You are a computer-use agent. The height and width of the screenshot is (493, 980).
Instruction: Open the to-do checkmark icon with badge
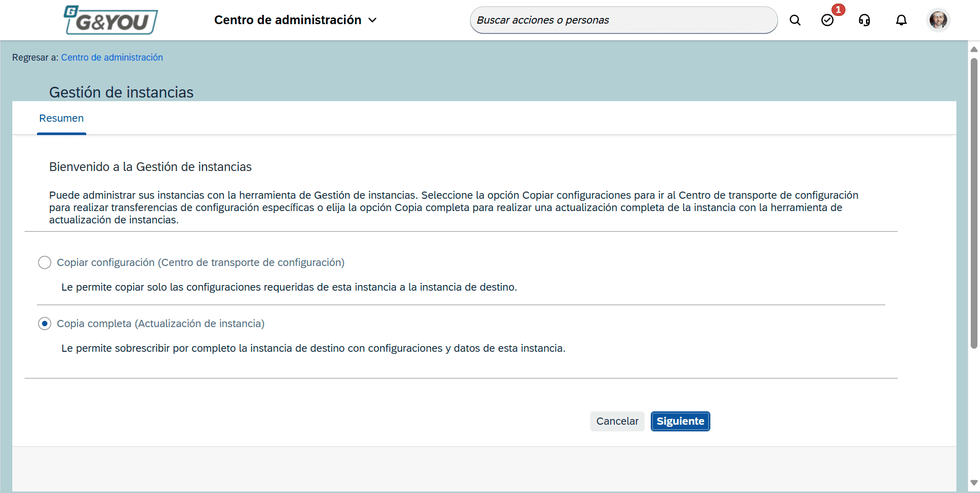pos(827,20)
